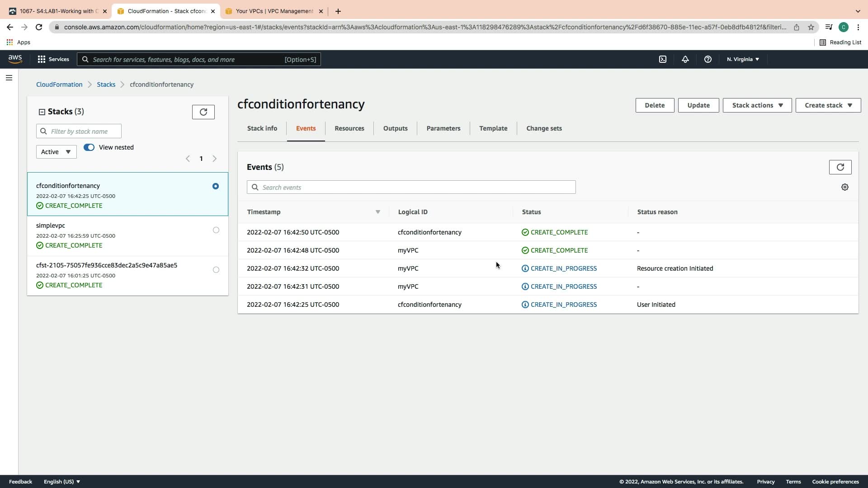Open the CloudFormation breadcrumb link
Image resolution: width=868 pixels, height=488 pixels.
(x=59, y=84)
